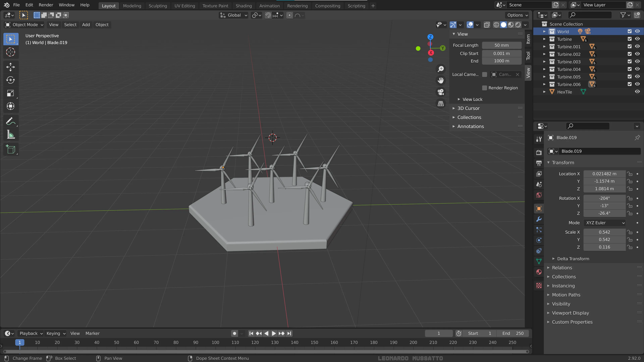This screenshot has width=644, height=362.
Task: Select the Add Cube tool
Action: pos(11,149)
